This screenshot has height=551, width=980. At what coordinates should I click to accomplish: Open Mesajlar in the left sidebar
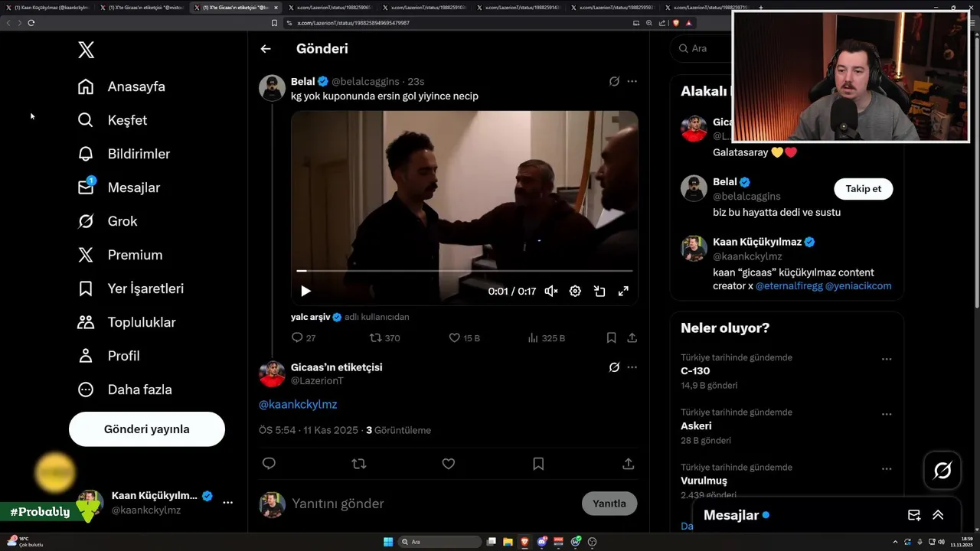click(x=119, y=187)
